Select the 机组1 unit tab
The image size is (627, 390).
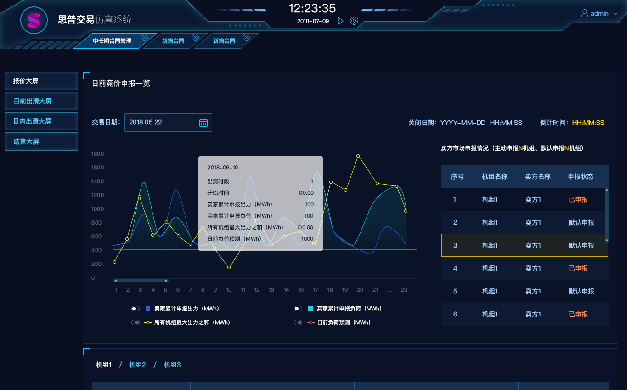pos(104,365)
